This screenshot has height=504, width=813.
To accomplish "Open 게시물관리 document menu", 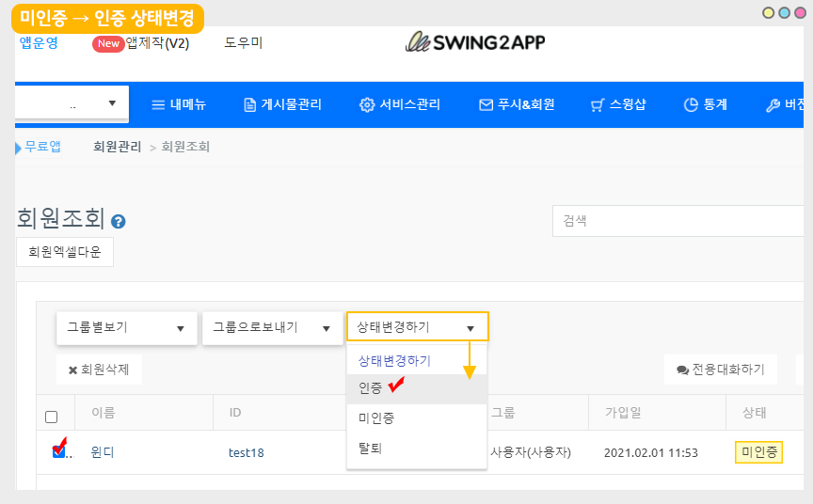I will (288, 104).
